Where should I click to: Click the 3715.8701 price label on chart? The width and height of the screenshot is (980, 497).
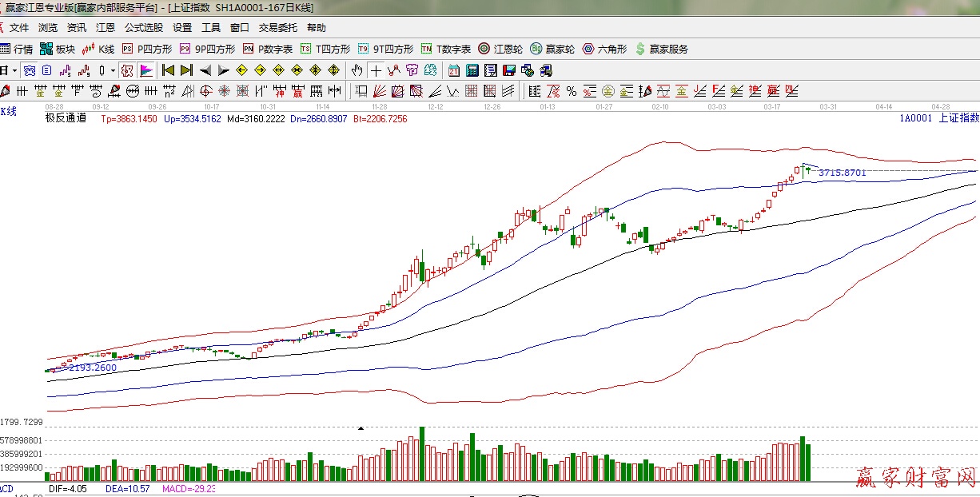(x=842, y=173)
